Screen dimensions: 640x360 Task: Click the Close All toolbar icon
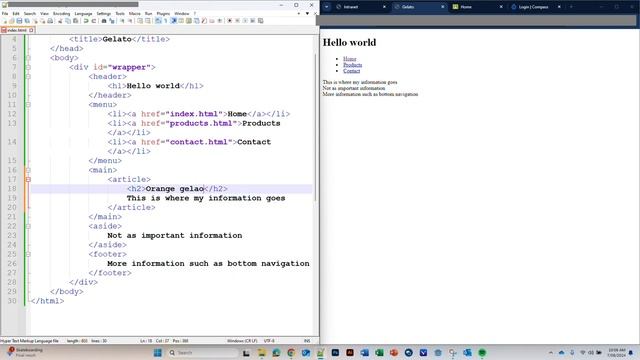[42, 21]
